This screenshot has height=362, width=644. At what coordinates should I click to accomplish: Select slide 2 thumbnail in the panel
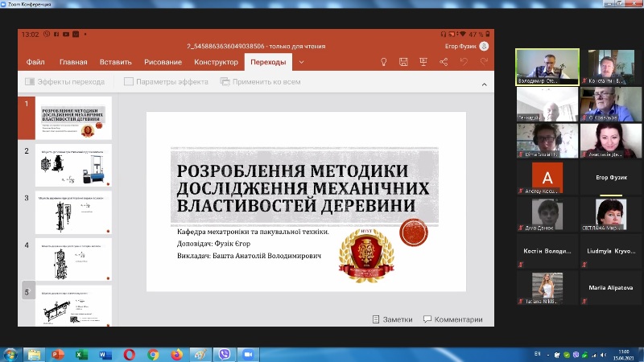(74, 166)
